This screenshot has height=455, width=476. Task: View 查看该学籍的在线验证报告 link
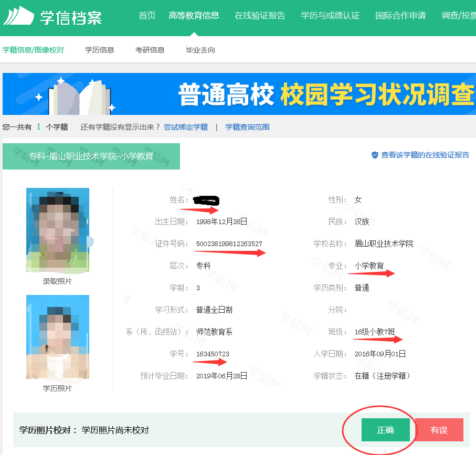(x=425, y=155)
